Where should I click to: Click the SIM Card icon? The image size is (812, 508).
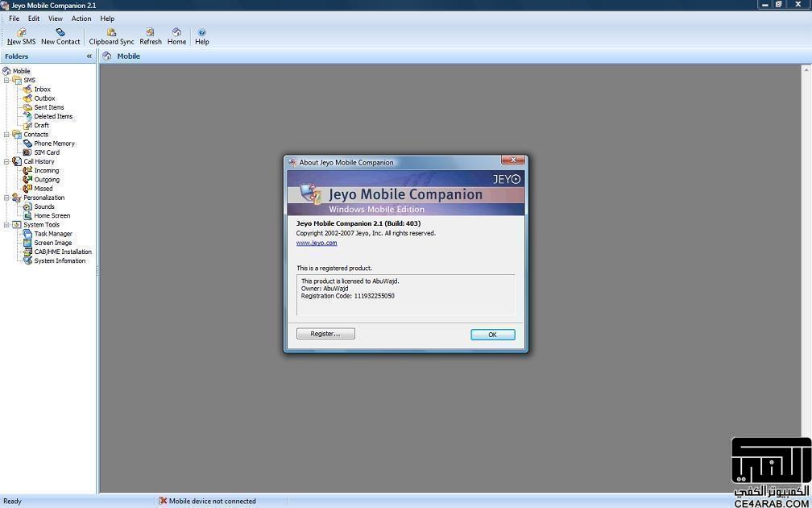point(27,152)
